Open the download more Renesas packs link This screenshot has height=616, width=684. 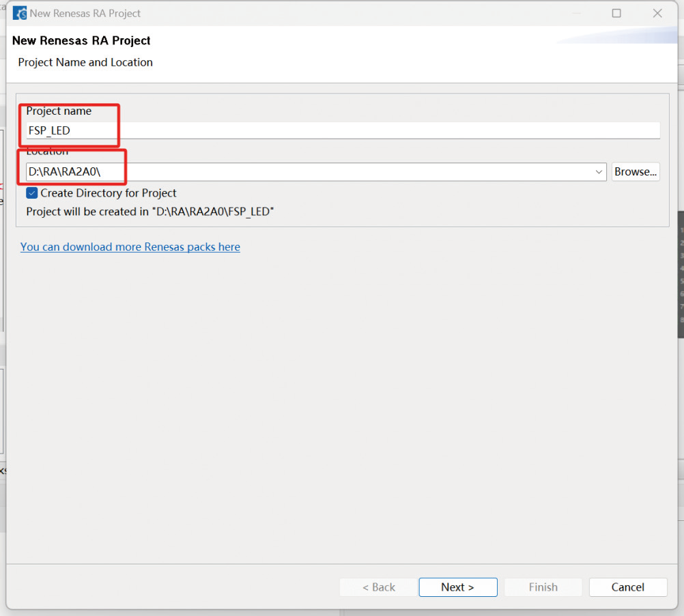(x=130, y=247)
